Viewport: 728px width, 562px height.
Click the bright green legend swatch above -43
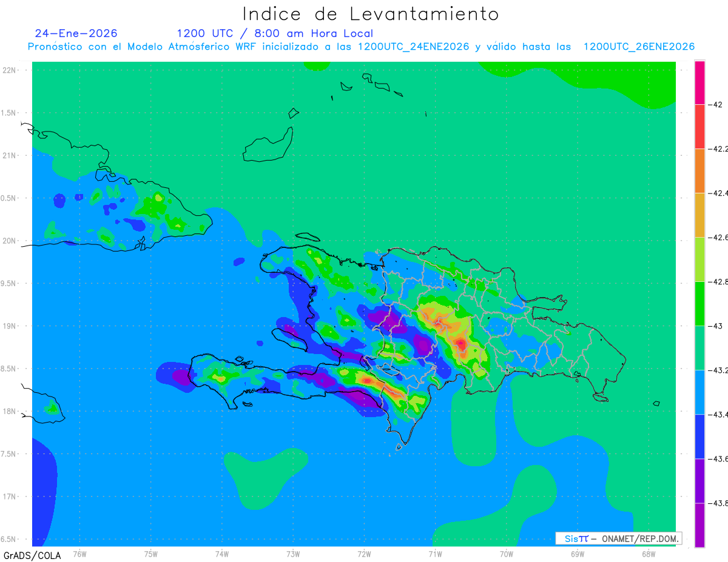[x=699, y=304]
